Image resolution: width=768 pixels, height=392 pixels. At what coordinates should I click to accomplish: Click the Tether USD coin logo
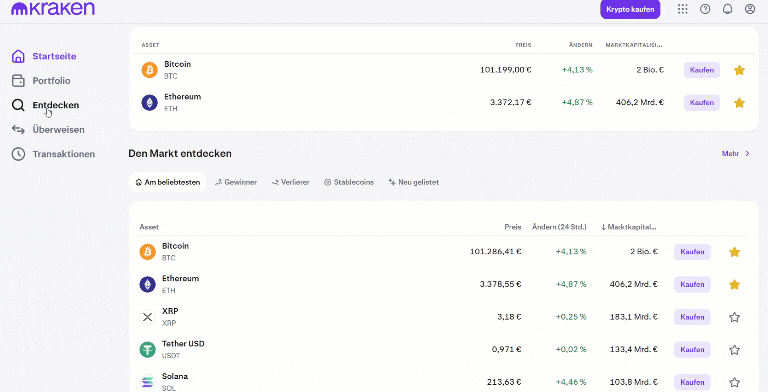pyautogui.click(x=147, y=349)
